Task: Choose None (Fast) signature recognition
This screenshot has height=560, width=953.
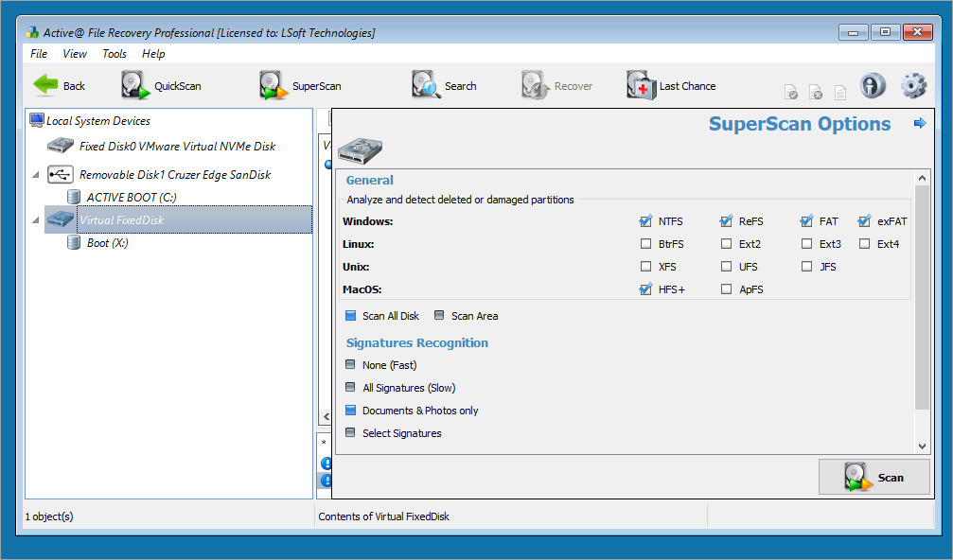Action: click(x=350, y=364)
